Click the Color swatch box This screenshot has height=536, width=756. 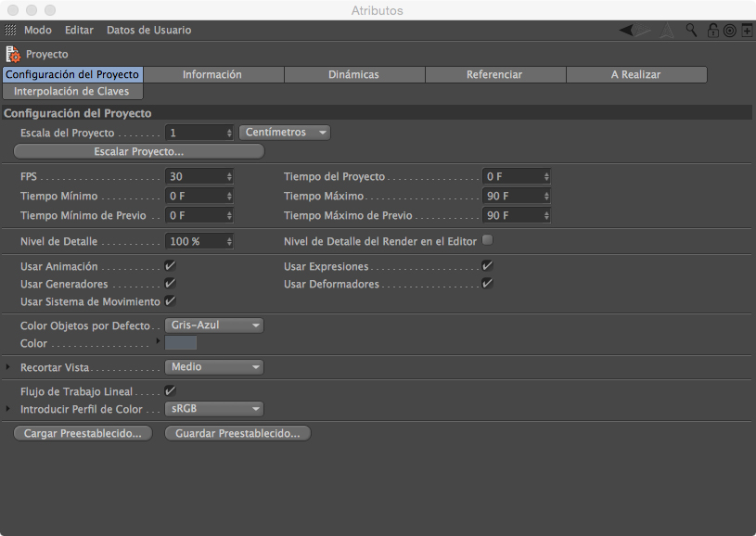(x=181, y=343)
